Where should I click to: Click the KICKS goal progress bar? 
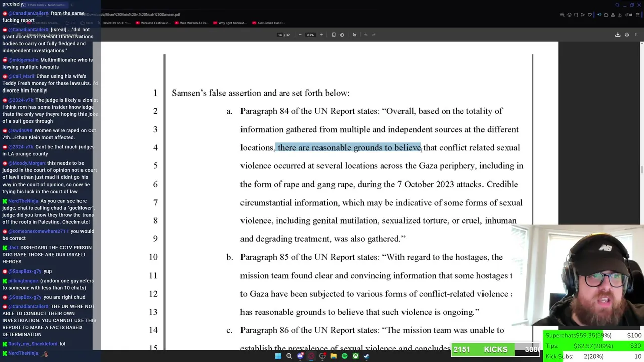[x=496, y=349]
